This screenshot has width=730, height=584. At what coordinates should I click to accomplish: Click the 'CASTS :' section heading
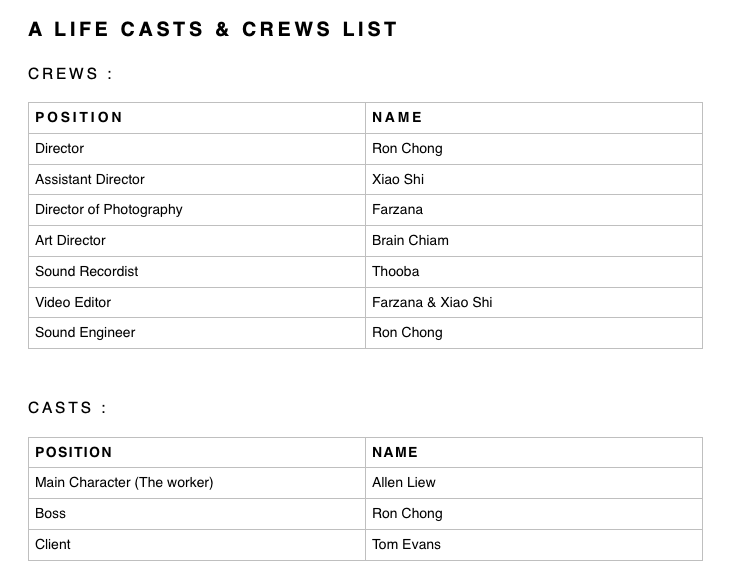tap(67, 408)
